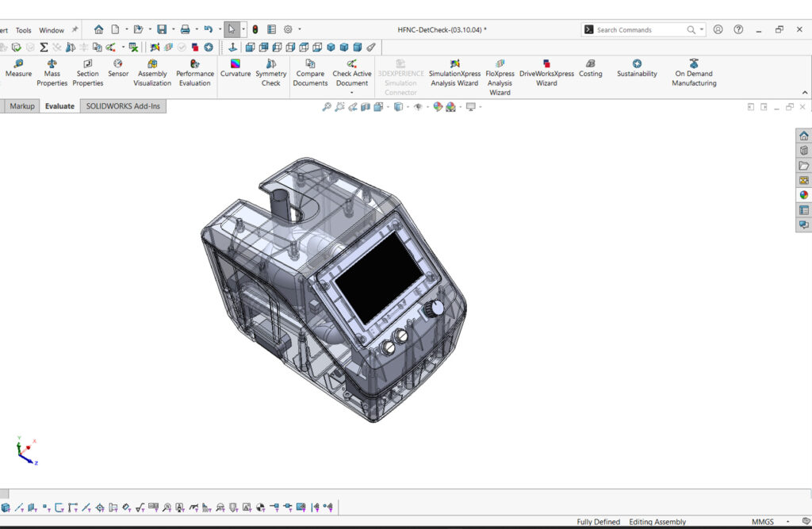
Task: Open the Options gear dropdown arrow
Action: pos(300,29)
